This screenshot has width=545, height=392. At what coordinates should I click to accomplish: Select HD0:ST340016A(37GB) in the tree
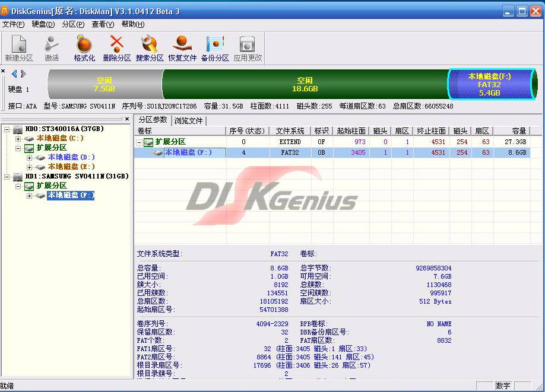64,129
